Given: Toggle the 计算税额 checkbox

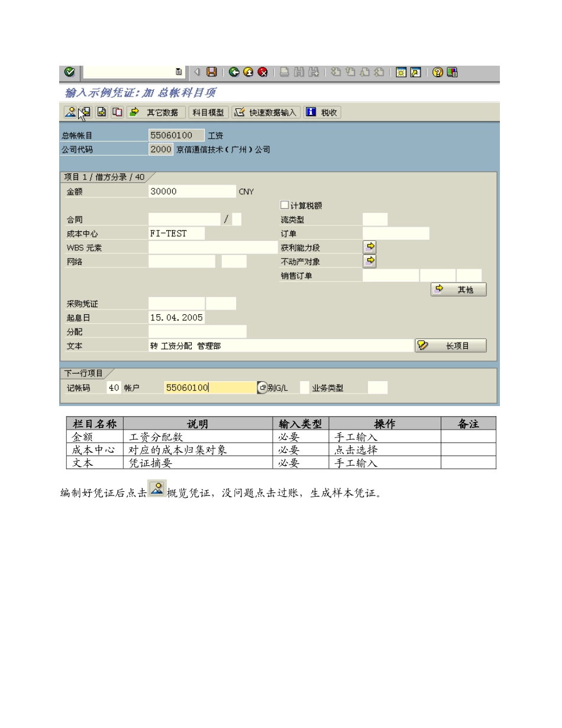Looking at the screenshot, I should [x=285, y=205].
